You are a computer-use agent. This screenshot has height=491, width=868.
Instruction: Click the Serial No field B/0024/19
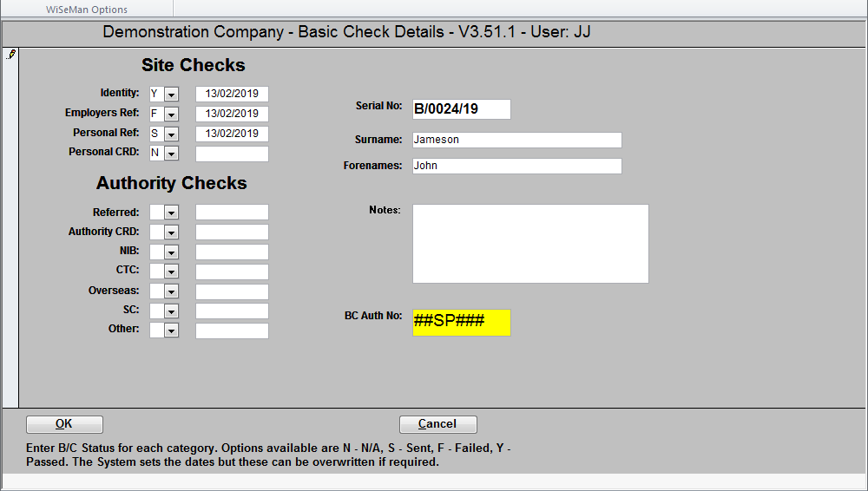tap(461, 109)
